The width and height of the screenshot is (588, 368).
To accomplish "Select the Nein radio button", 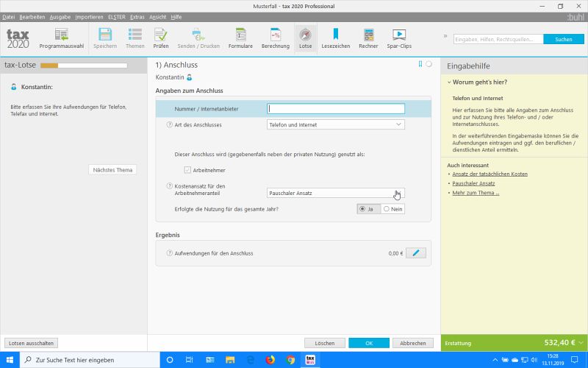I will point(387,209).
